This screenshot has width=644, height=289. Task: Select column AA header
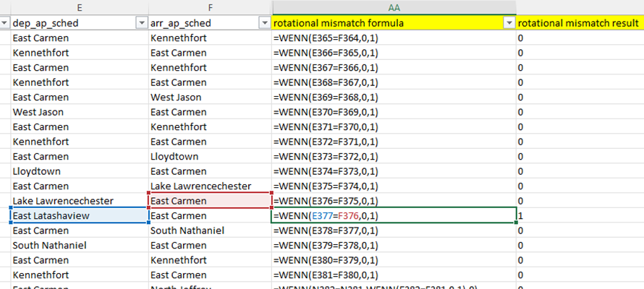(x=394, y=7)
